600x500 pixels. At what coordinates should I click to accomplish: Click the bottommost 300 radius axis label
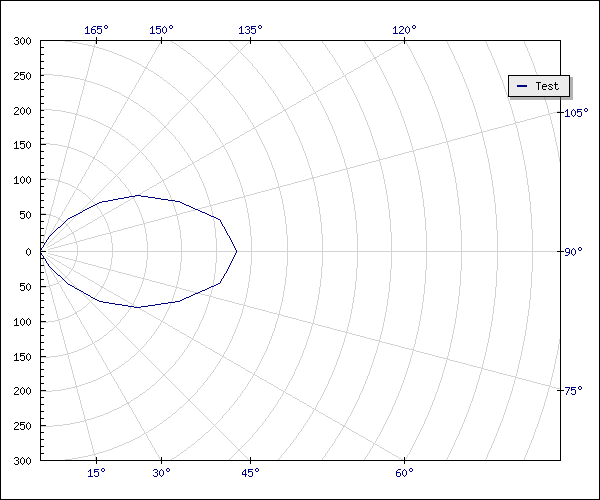[x=23, y=461]
